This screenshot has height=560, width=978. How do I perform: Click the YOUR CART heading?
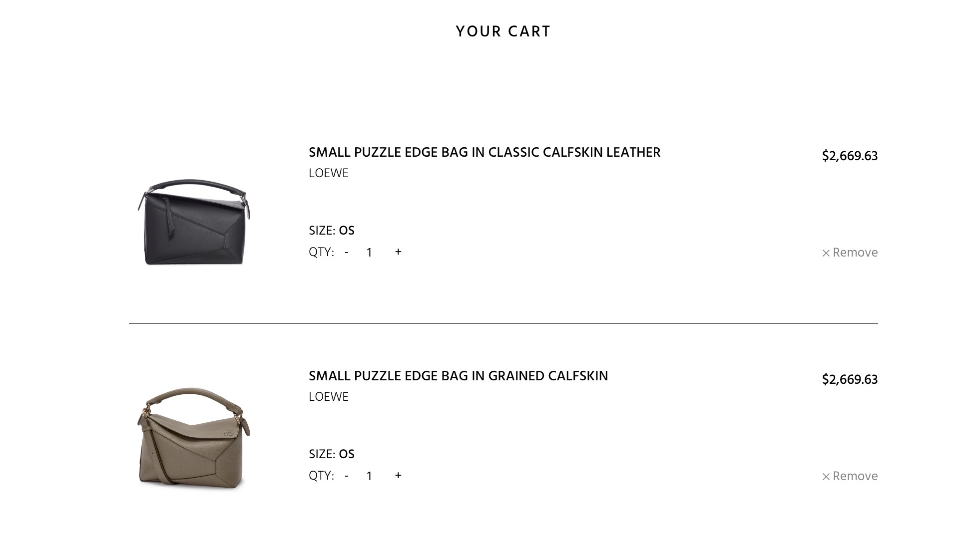point(503,31)
